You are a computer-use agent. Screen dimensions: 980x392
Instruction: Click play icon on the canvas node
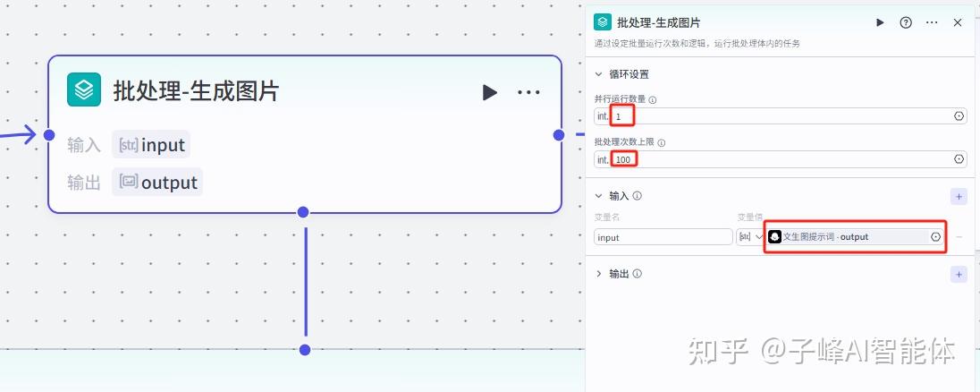click(x=489, y=92)
